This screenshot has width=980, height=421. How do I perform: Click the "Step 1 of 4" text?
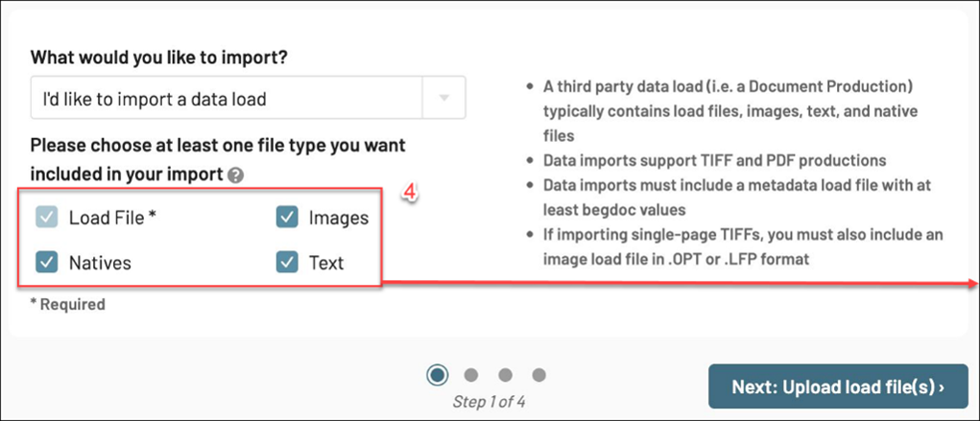click(x=489, y=402)
